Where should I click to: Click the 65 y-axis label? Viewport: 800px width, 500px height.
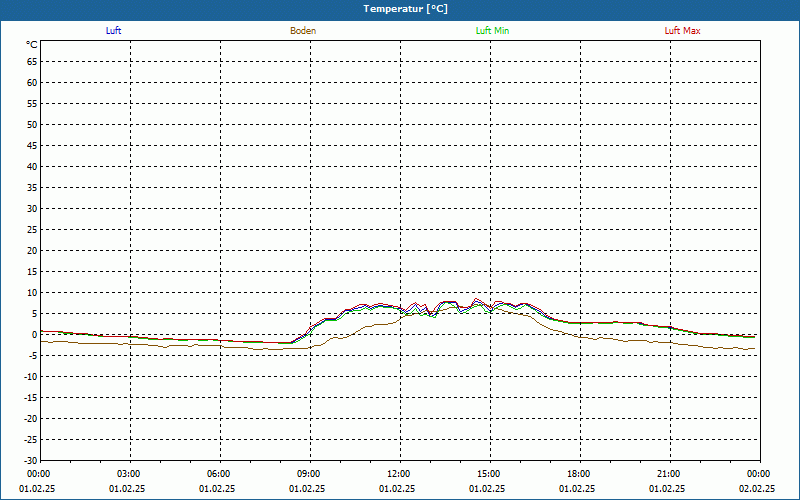[32, 62]
